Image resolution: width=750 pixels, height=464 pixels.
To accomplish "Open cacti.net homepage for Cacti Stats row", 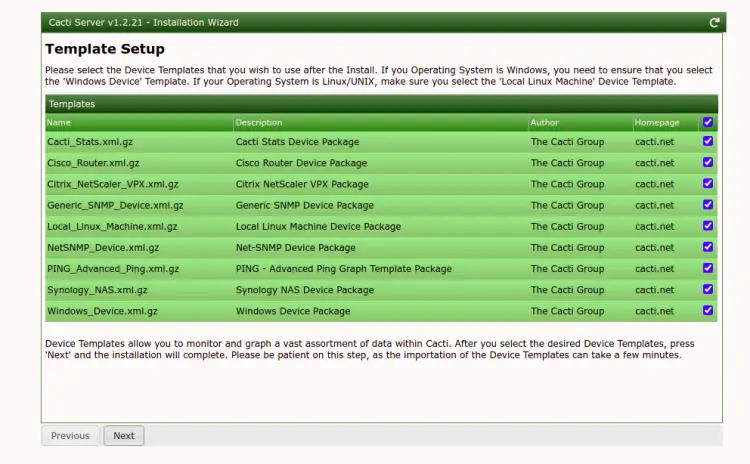I will 654,142.
